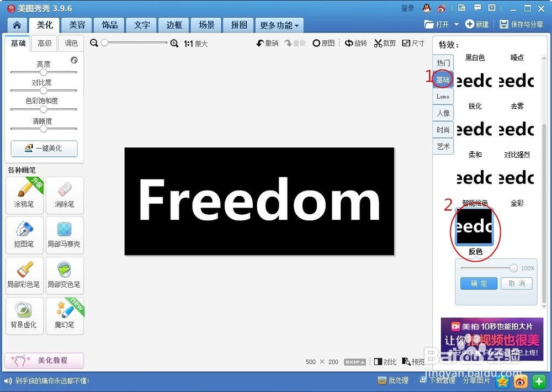552x392 pixels.
Task: Open 下载管理 download manager
Action: point(437,380)
